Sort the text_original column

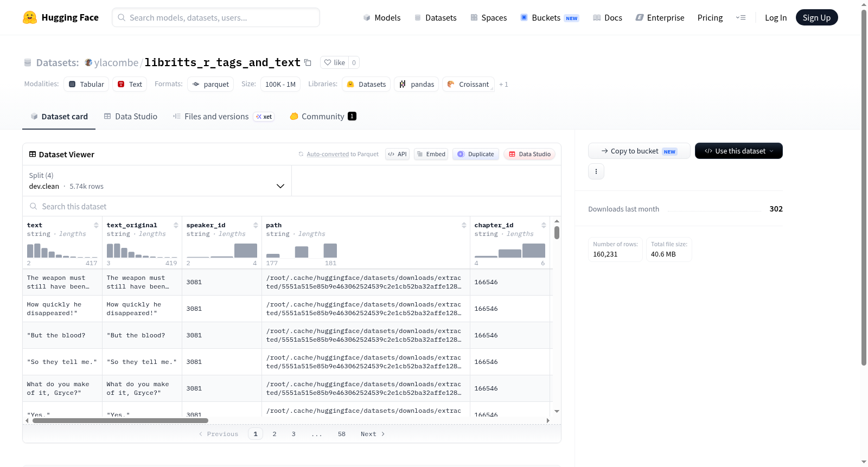click(176, 225)
